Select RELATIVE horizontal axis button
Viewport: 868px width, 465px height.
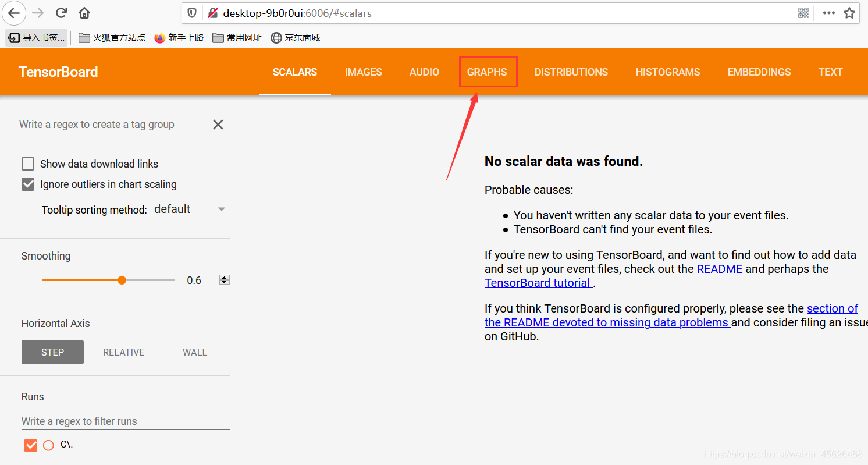point(124,352)
